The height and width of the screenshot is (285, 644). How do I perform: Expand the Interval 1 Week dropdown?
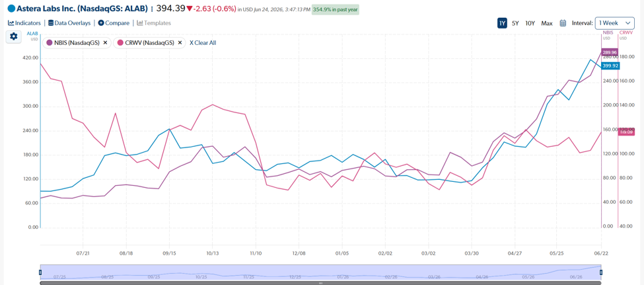614,23
